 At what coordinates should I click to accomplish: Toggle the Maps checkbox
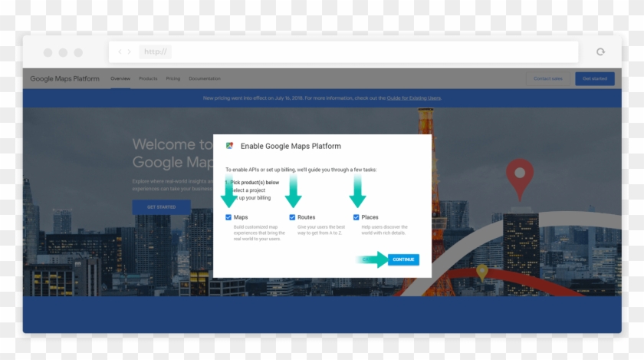pos(228,217)
